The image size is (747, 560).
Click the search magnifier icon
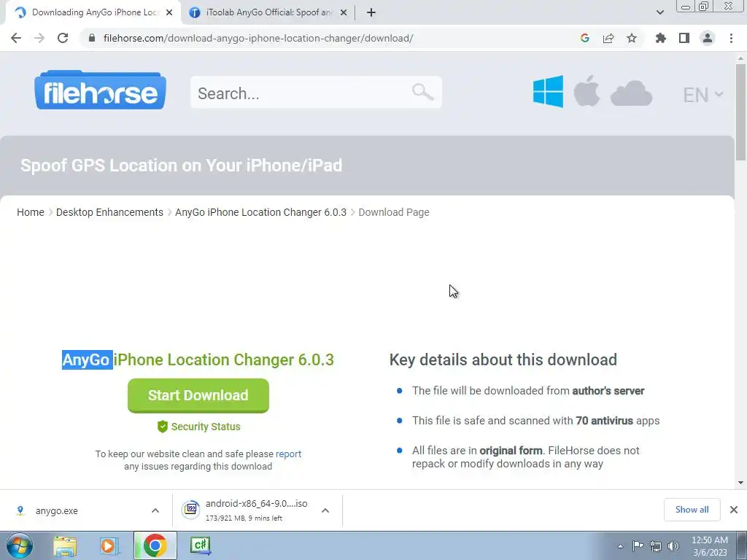(x=422, y=91)
